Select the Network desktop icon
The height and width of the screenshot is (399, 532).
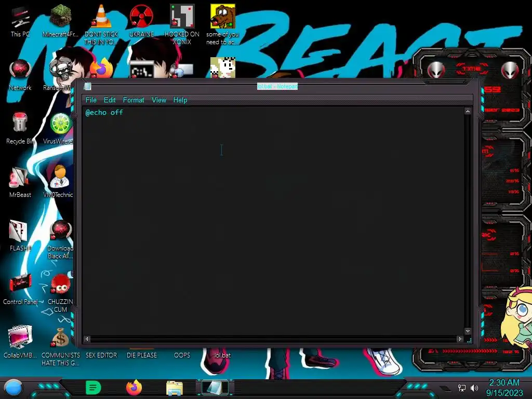[20, 75]
